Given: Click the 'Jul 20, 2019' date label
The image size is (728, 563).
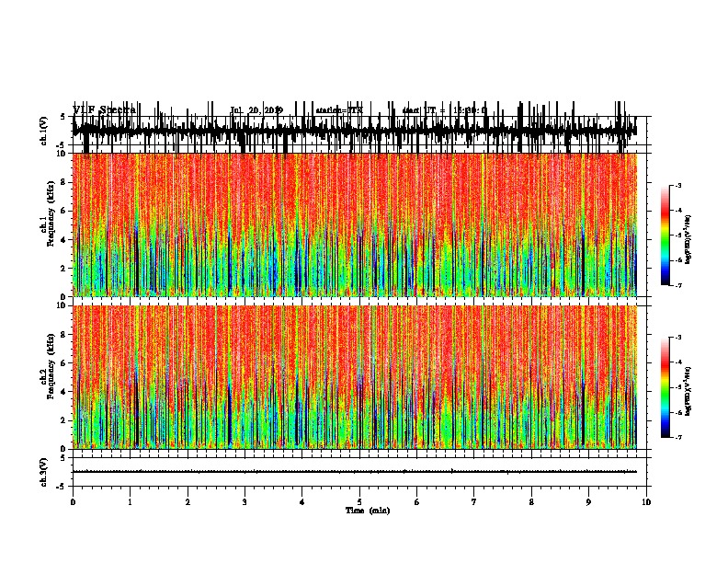Looking at the screenshot, I should [256, 110].
